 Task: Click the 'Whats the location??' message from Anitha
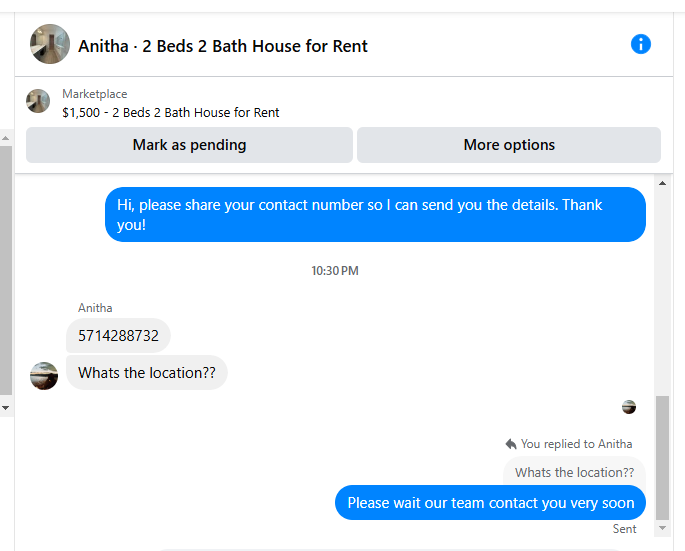(x=147, y=373)
